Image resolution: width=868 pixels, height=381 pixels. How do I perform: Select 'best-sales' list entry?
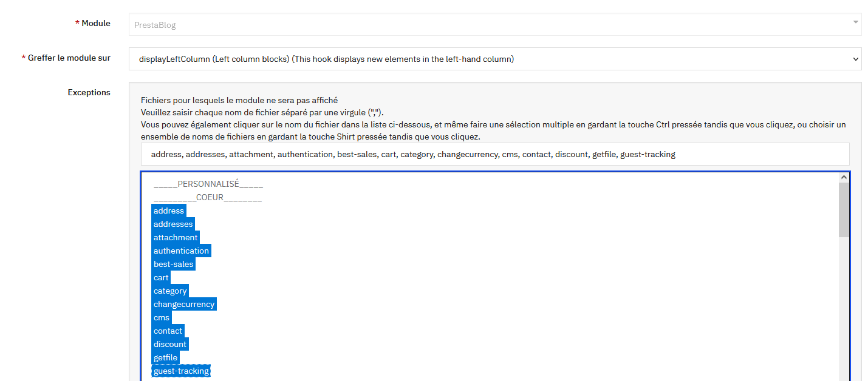[173, 265]
